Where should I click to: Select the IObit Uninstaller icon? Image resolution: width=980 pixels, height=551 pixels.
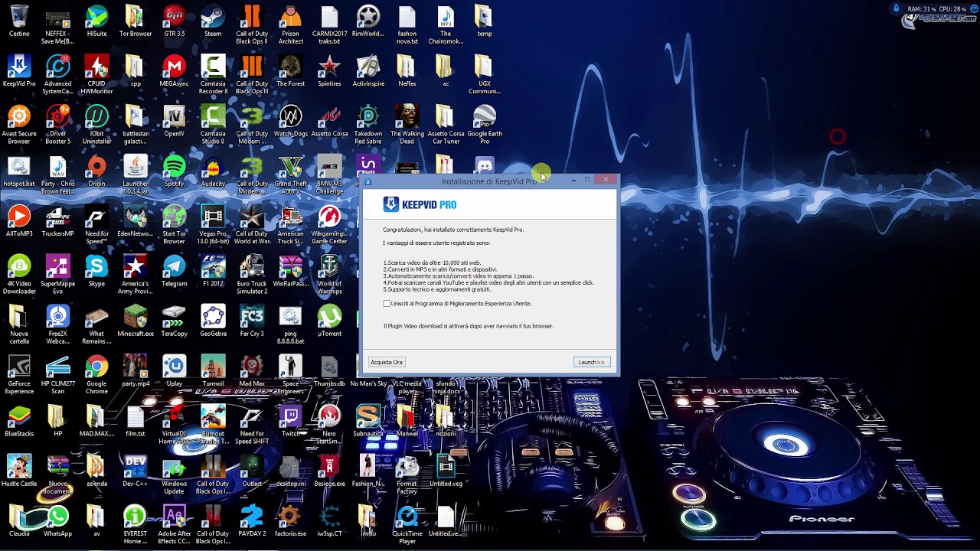click(x=96, y=117)
